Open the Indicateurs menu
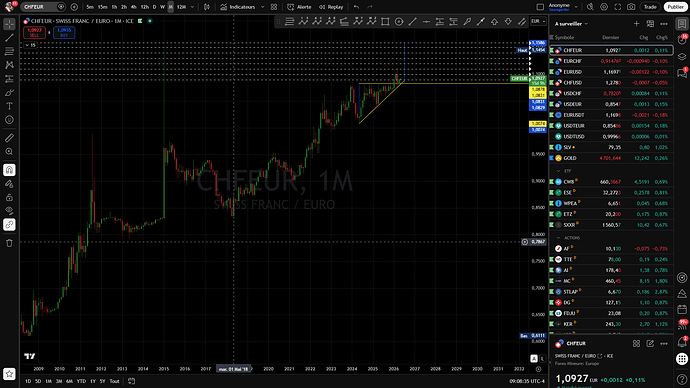The width and height of the screenshot is (690, 388). pyautogui.click(x=238, y=7)
